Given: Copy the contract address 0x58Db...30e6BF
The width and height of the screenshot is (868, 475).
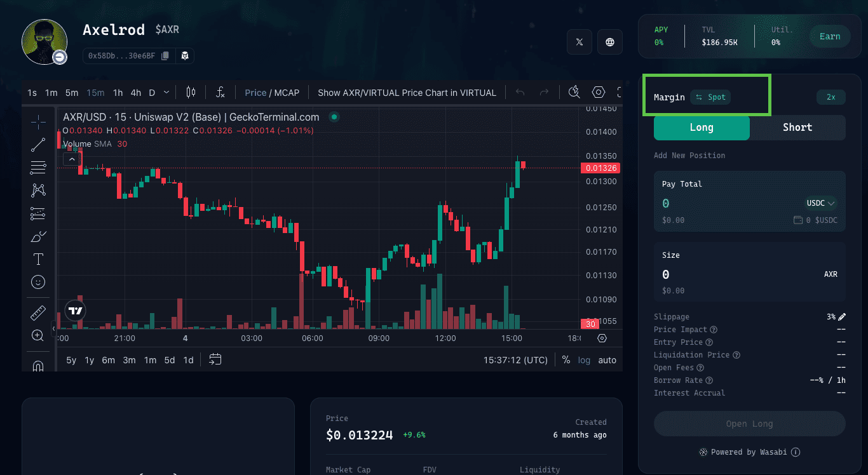Looking at the screenshot, I should [x=165, y=56].
